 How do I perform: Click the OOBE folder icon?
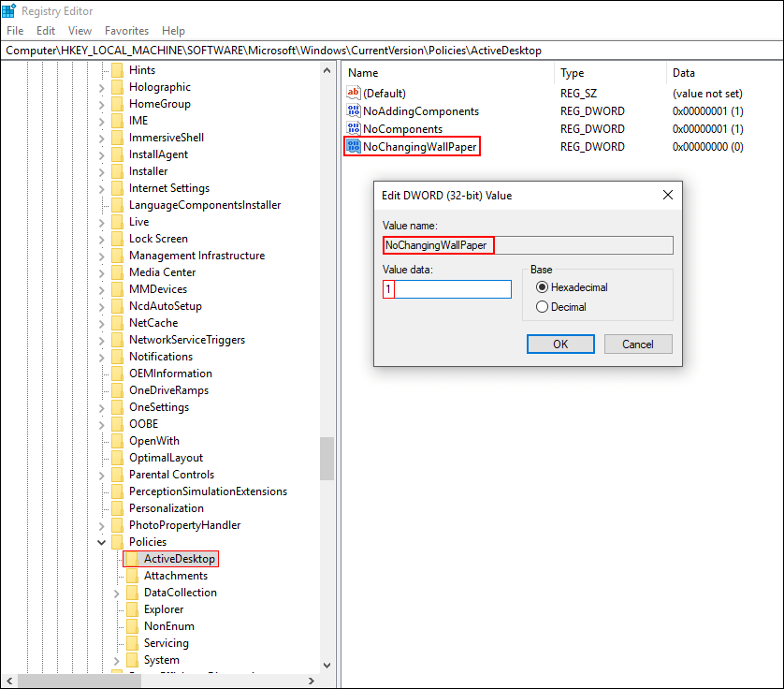pos(117,424)
